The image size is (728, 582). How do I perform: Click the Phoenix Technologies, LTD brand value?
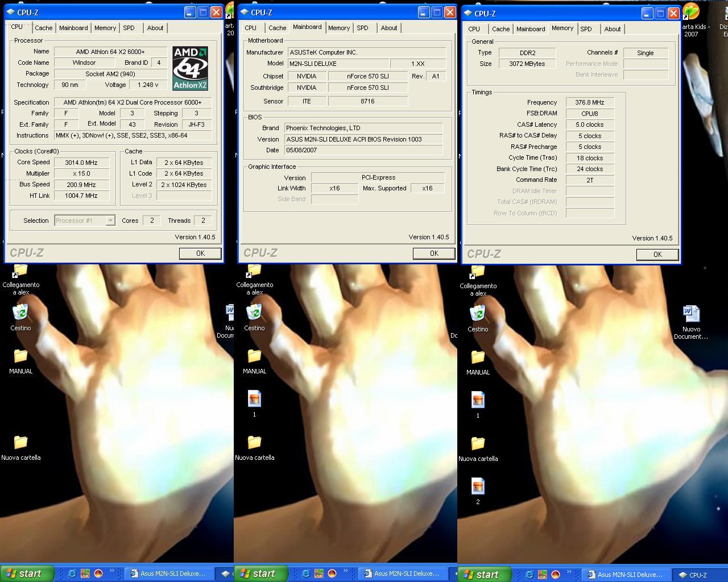363,128
